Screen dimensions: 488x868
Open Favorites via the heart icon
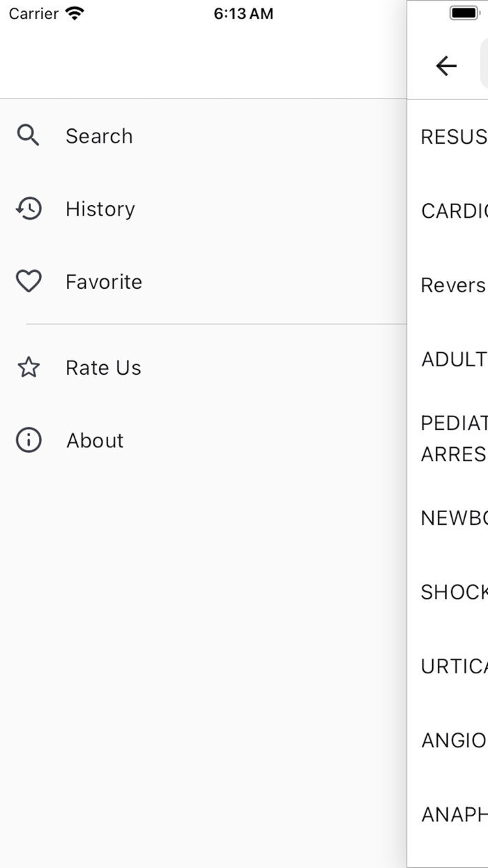coord(28,281)
